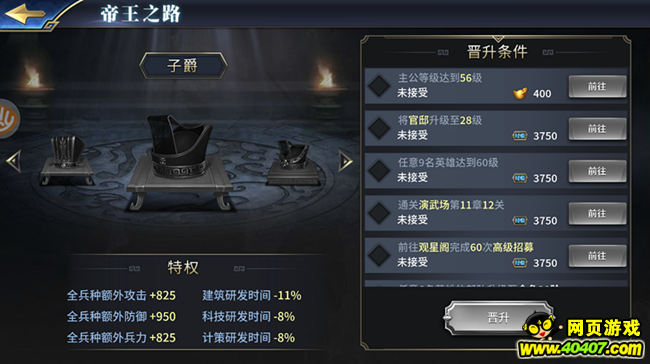Image resolution: width=650 pixels, height=364 pixels.
Task: Toggle diamond marker for 主公等级达到56级
Action: 379,86
